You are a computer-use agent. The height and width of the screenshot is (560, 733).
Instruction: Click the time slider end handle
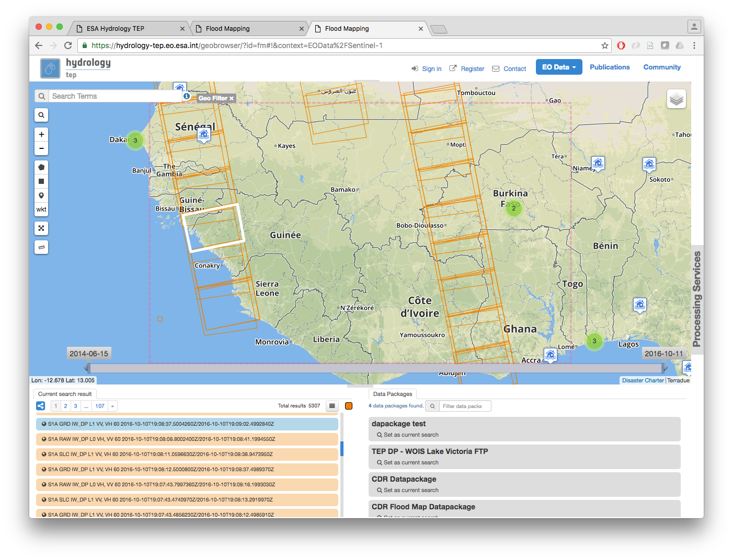point(665,368)
